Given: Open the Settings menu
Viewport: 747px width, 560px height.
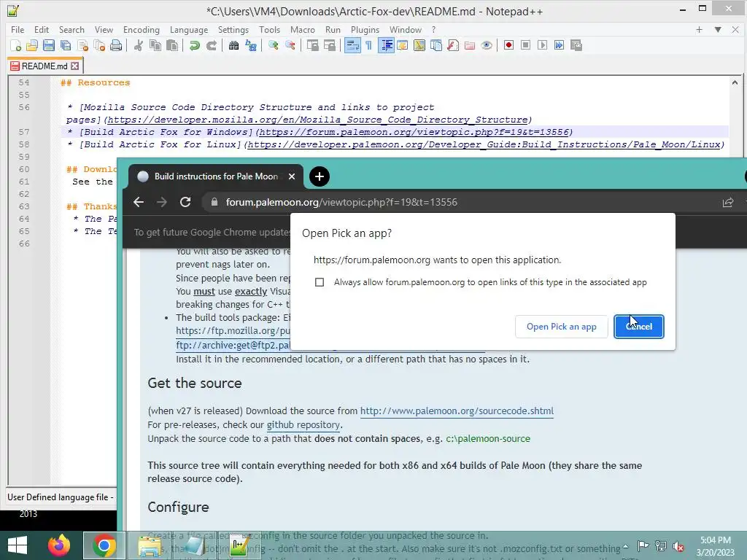Looking at the screenshot, I should [x=233, y=29].
